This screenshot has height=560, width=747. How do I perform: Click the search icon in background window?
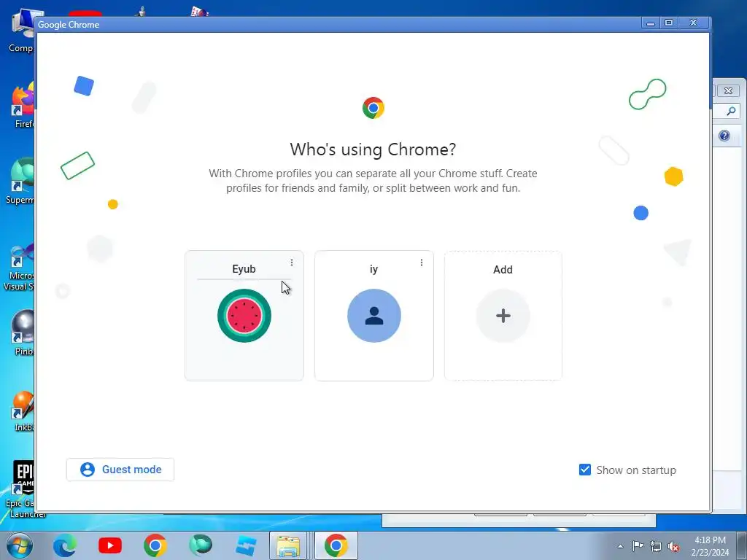[731, 112]
